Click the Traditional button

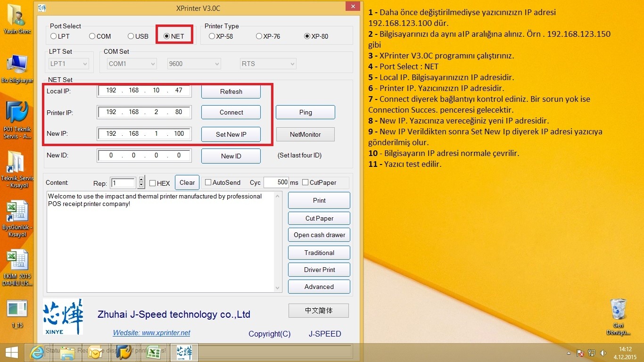click(319, 253)
